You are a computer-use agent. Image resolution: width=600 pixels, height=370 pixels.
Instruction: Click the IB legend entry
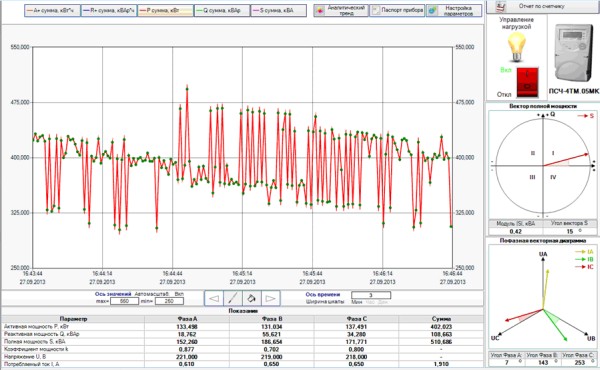pyautogui.click(x=584, y=259)
